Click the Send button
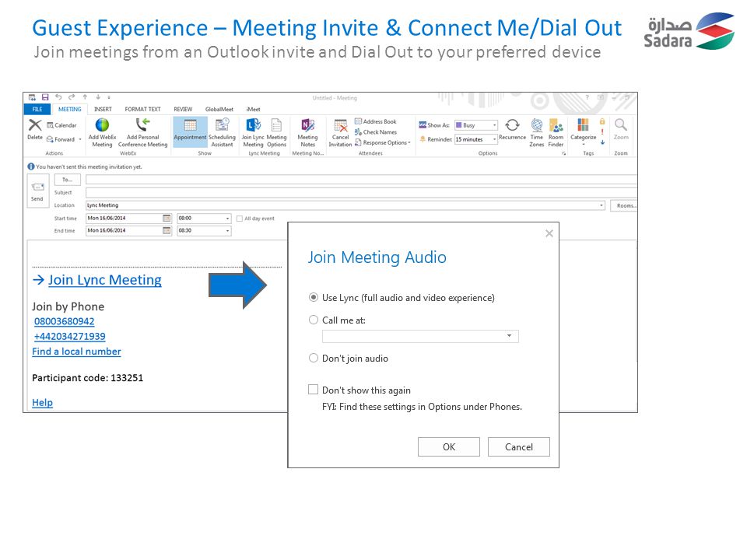 point(37,191)
